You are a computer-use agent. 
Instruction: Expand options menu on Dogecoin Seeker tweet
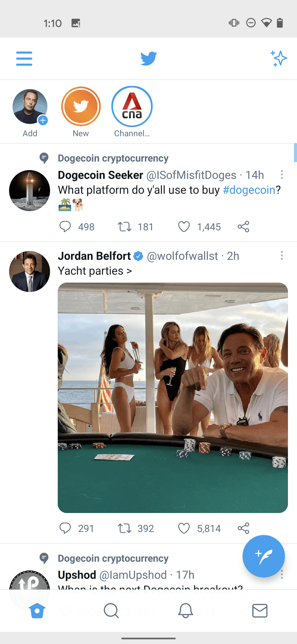click(282, 174)
